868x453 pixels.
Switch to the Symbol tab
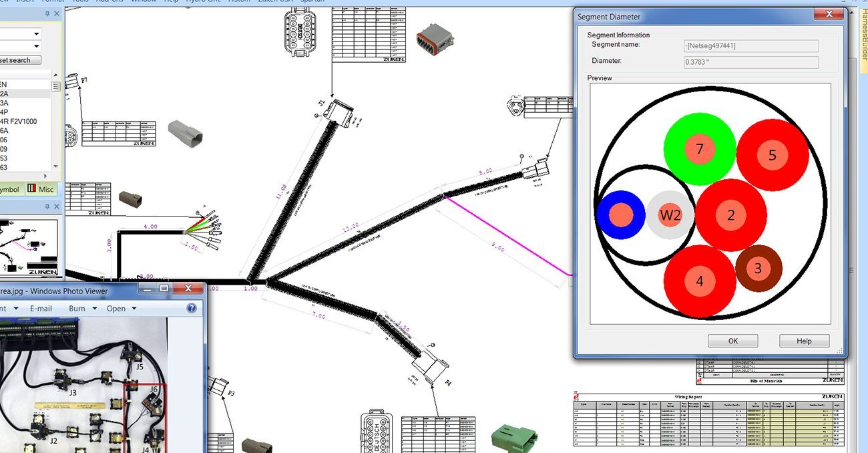pyautogui.click(x=8, y=189)
